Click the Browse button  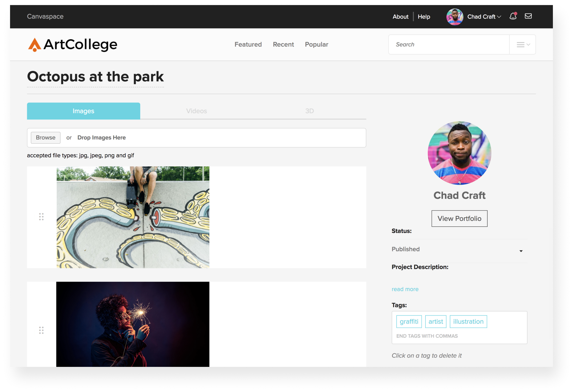45,138
